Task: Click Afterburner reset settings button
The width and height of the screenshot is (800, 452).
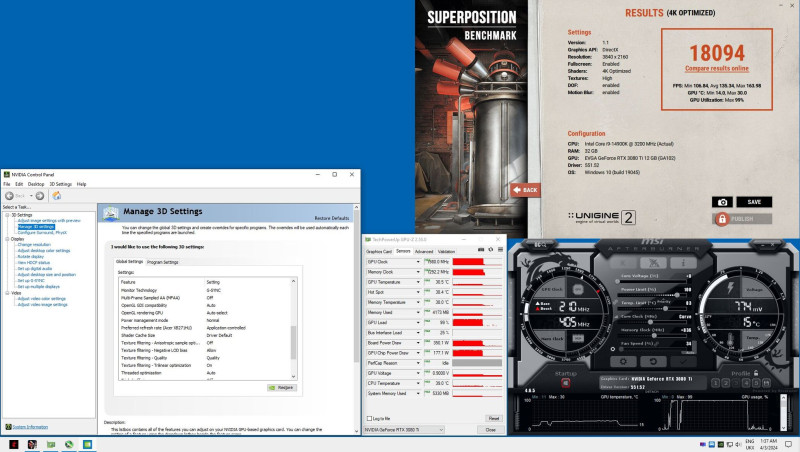Action: pos(653,361)
